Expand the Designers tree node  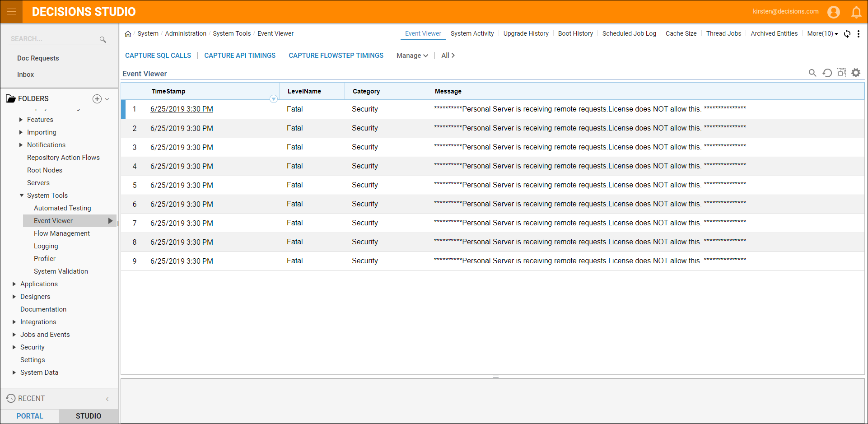pos(14,297)
